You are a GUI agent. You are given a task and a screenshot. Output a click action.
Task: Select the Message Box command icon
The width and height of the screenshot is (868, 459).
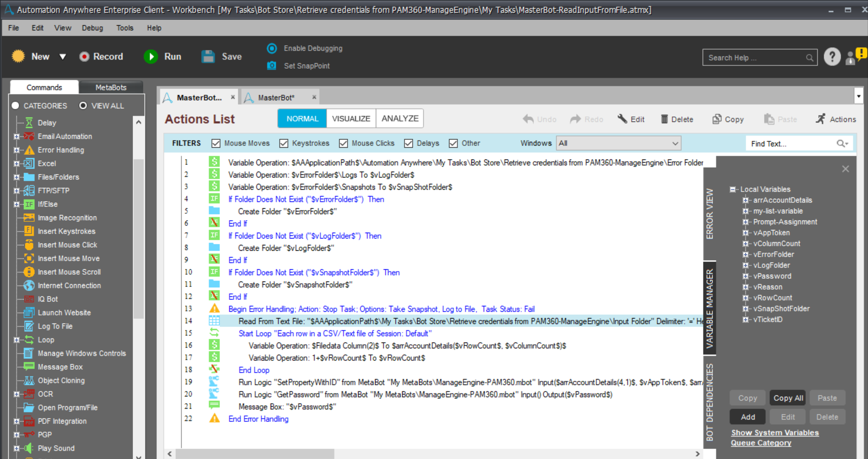[x=29, y=367]
